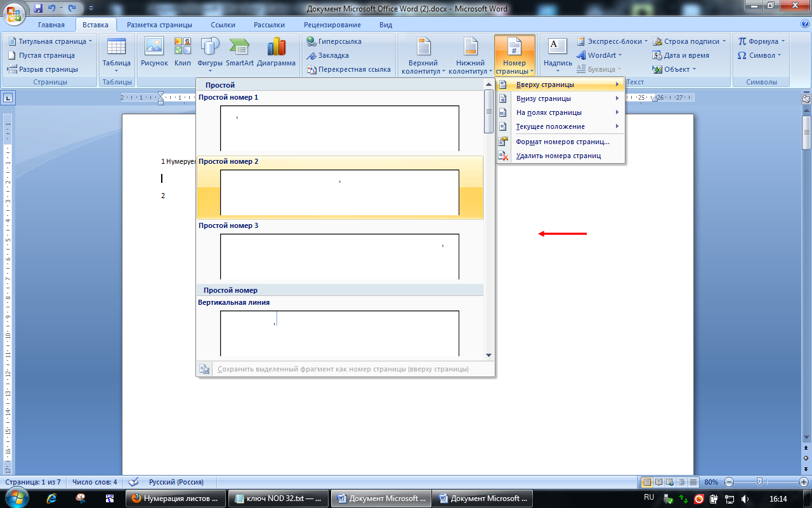Viewport: 812px width, 508px height.
Task: Expand Symbol dropdown (Символ)
Action: [x=780, y=55]
